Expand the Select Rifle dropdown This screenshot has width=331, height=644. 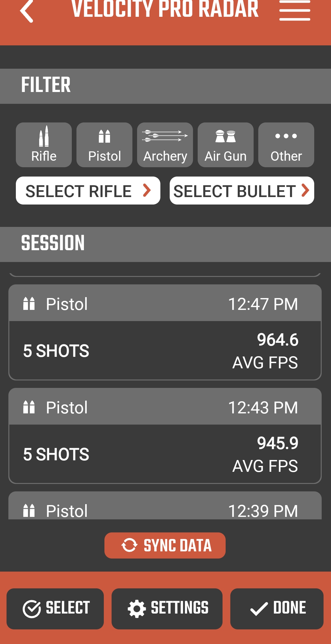pos(88,191)
